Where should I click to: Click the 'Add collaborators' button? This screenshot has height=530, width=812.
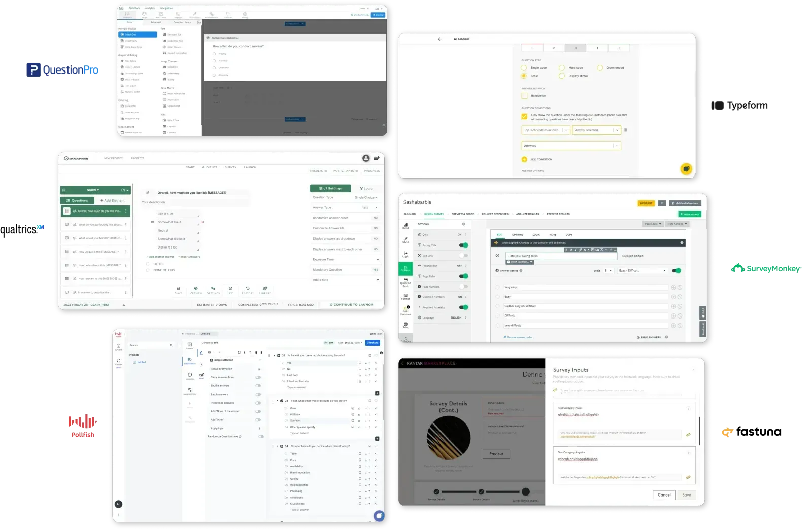(685, 203)
